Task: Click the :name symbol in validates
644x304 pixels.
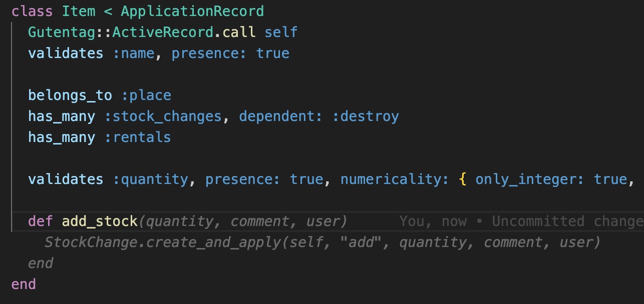Action: click(x=133, y=53)
